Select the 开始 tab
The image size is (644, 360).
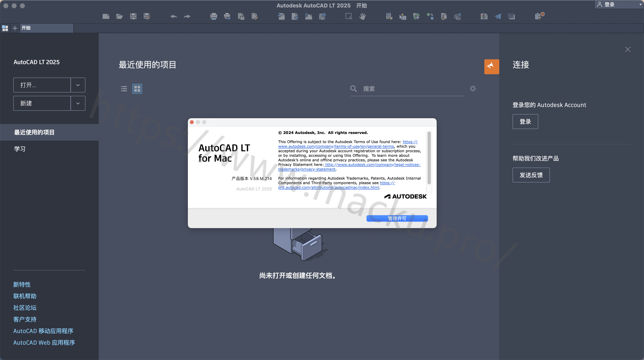click(x=46, y=28)
